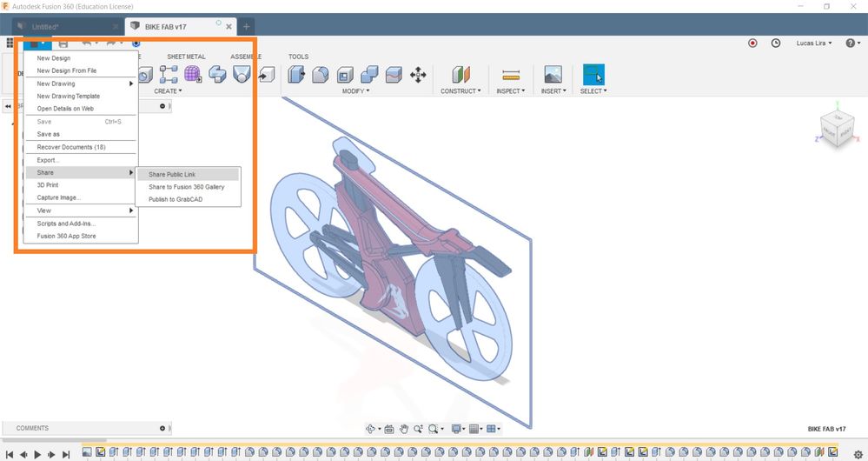Select the Shell tool icon
The image size is (868, 461).
tap(345, 74)
